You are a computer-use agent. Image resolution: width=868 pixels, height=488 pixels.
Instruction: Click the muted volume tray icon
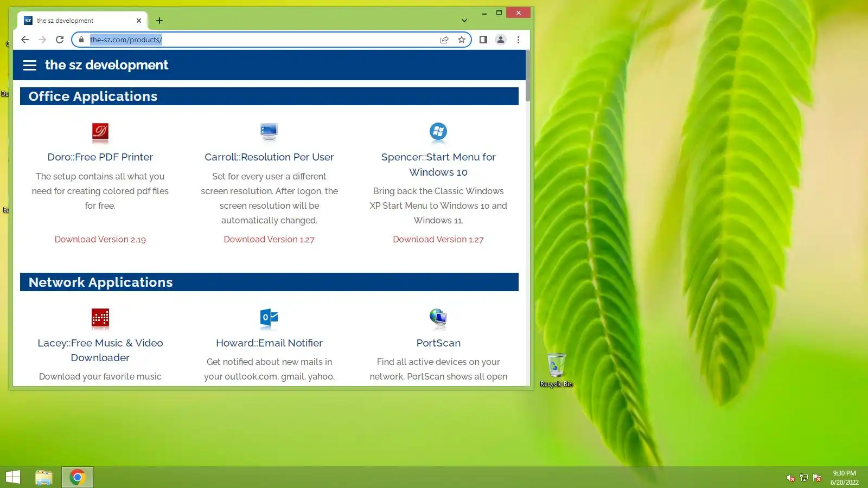(x=791, y=478)
